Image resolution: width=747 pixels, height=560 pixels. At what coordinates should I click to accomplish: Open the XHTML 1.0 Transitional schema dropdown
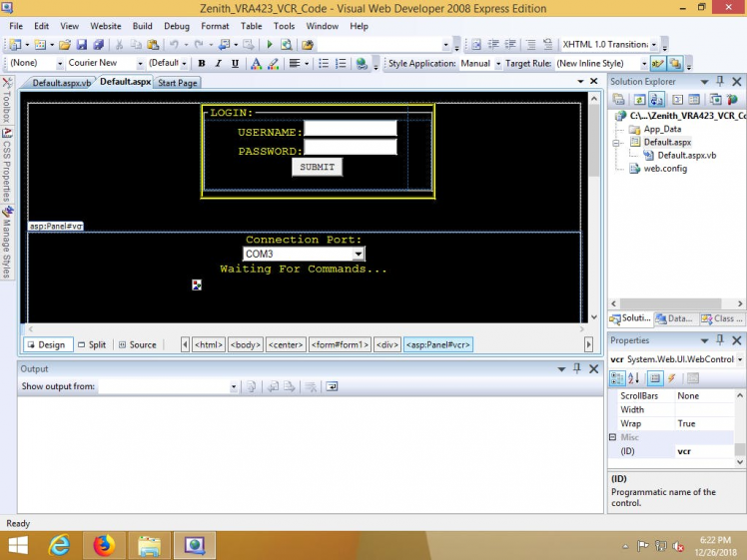coord(653,45)
